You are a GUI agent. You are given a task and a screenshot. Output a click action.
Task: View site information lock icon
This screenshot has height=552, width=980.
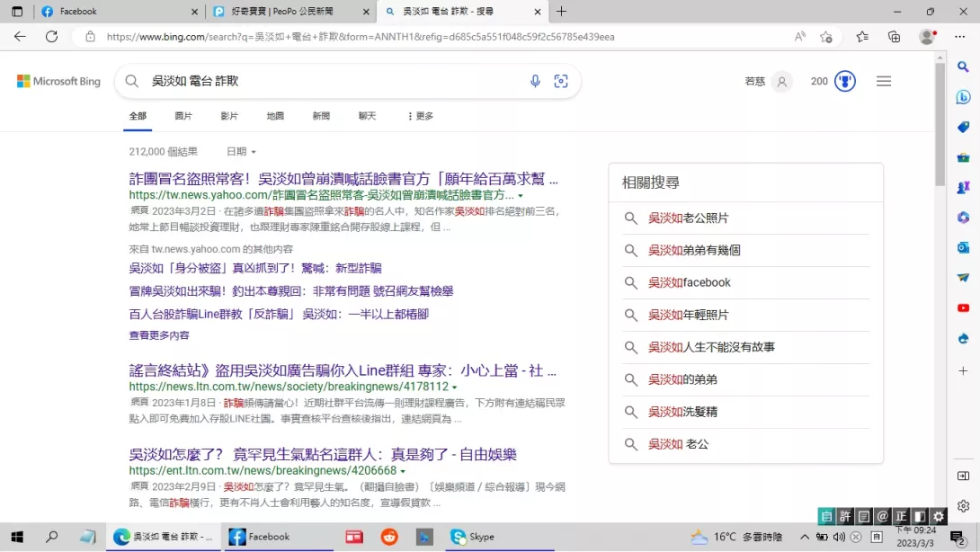(x=91, y=37)
